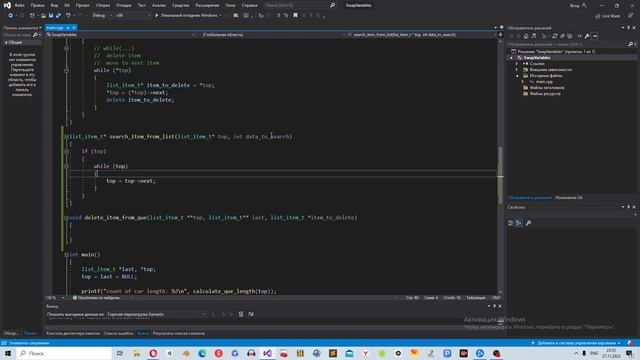Open the Правка menu
640x360 pixels.
click(37, 5)
